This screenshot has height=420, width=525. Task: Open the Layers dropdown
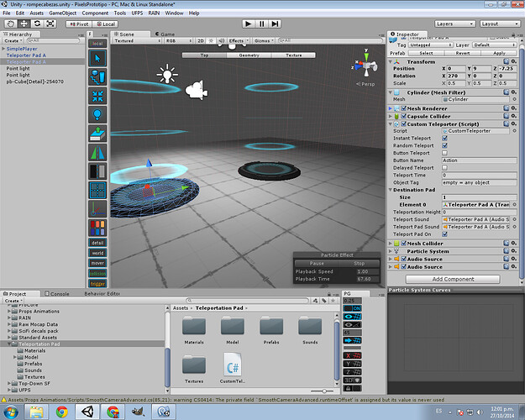[455, 24]
